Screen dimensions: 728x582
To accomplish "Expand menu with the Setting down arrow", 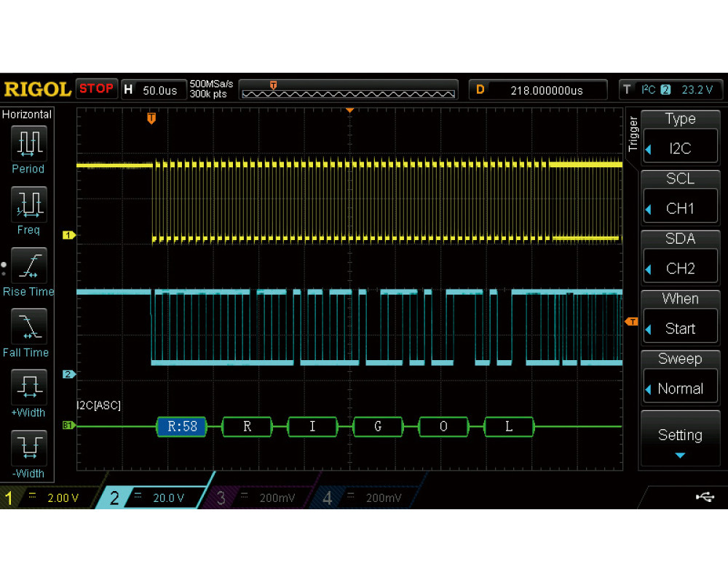I will pyautogui.click(x=680, y=455).
